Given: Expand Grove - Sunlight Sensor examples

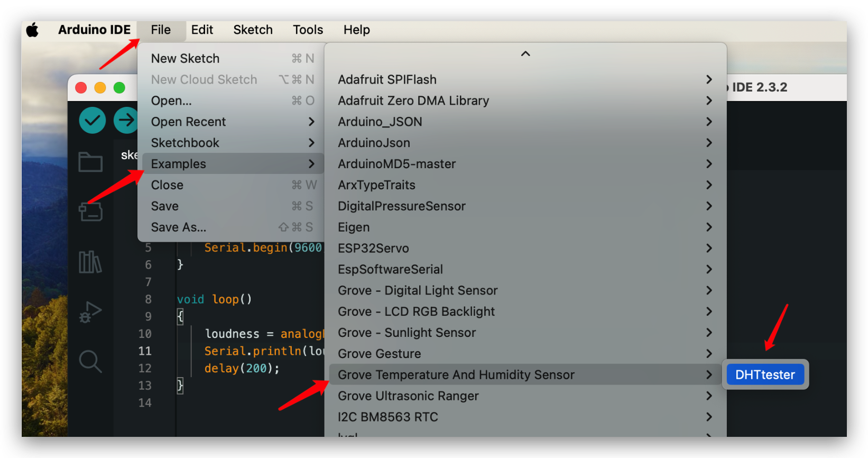Looking at the screenshot, I should tap(525, 333).
